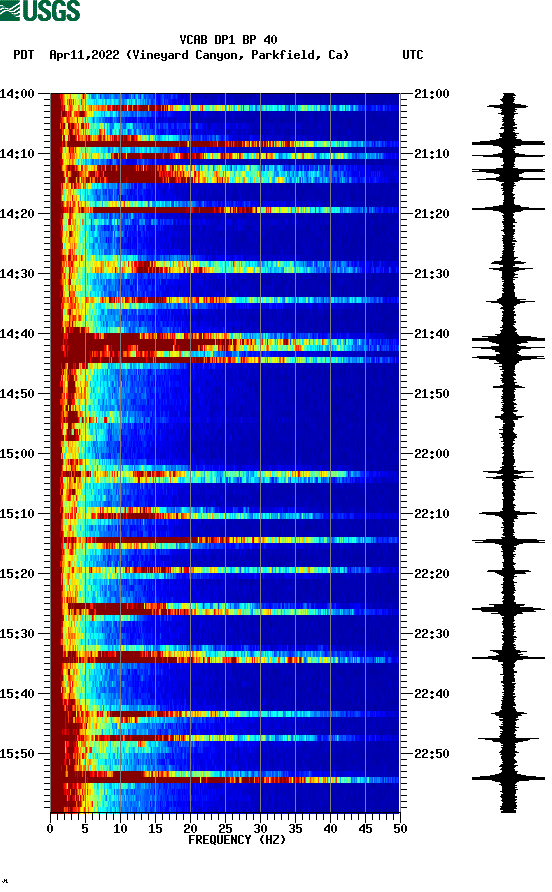Click the 30 Hz axis tick label
Viewport: 552px width, 892px height.
tap(260, 829)
